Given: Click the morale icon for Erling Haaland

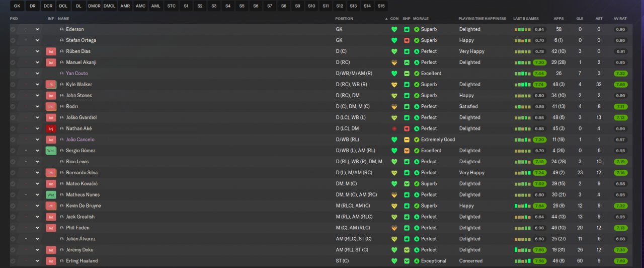Looking at the screenshot, I should coord(417,261).
